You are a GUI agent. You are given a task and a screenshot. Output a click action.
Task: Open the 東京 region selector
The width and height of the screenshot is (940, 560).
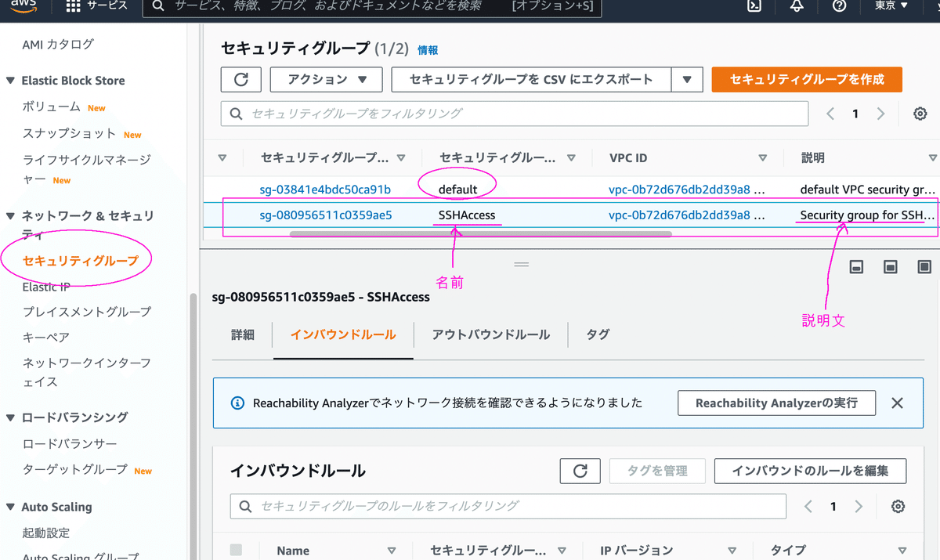[891, 5]
